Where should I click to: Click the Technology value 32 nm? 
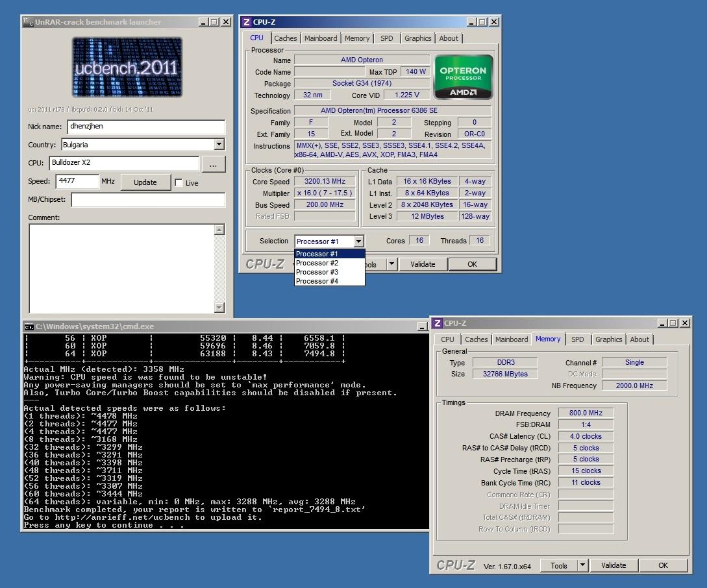[x=312, y=95]
